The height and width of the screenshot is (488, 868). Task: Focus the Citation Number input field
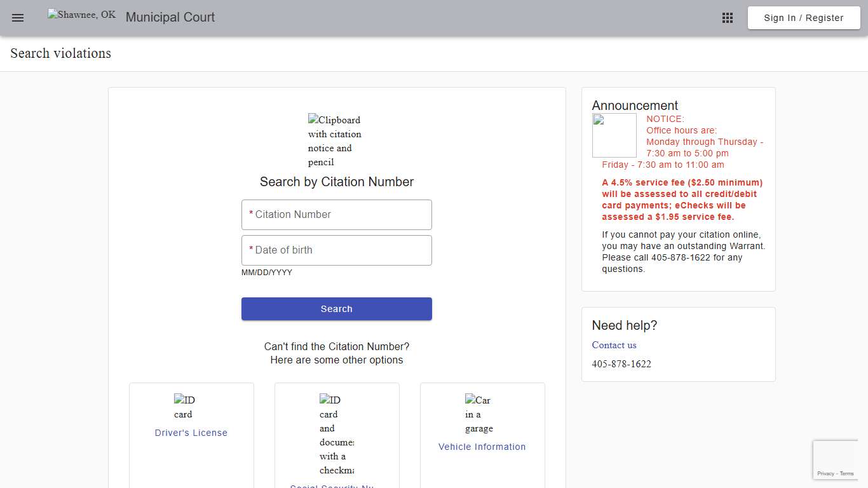336,215
